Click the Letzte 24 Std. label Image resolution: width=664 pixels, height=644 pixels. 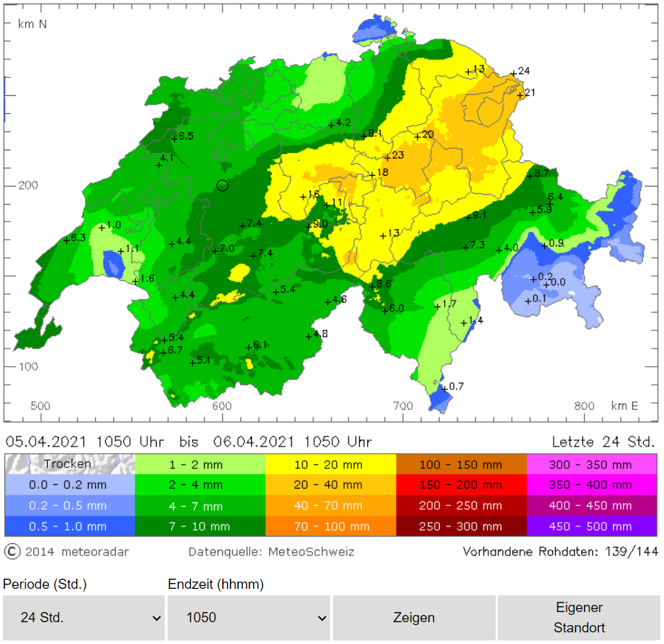(x=604, y=441)
